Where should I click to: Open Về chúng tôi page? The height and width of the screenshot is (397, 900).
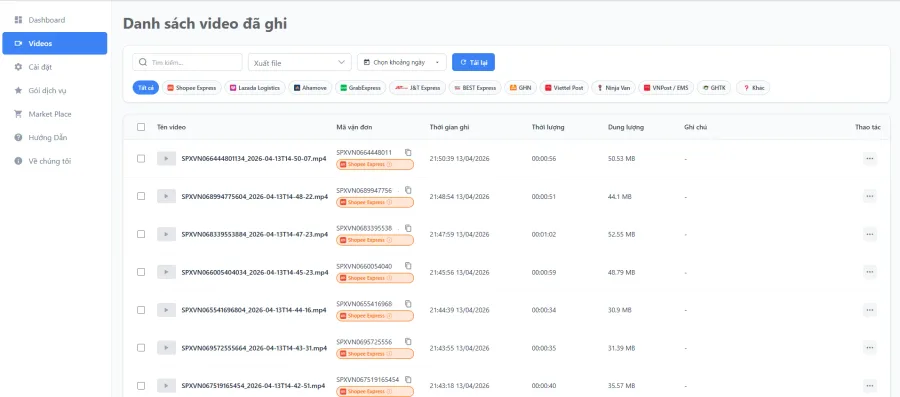55,161
